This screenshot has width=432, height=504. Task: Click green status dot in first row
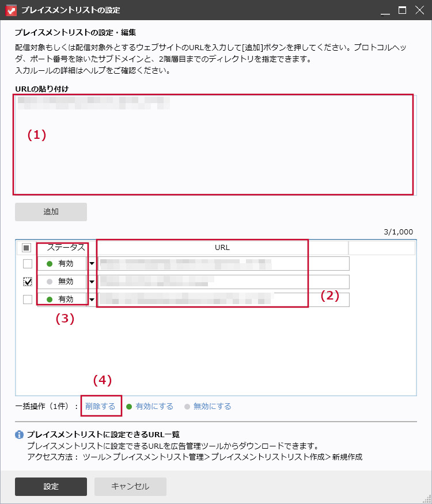[50, 264]
